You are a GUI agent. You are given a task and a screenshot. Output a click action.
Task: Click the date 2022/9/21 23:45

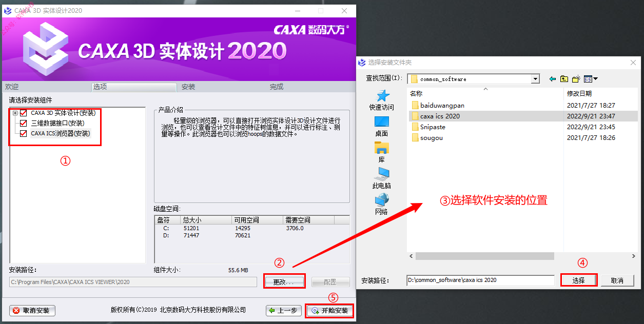click(591, 127)
